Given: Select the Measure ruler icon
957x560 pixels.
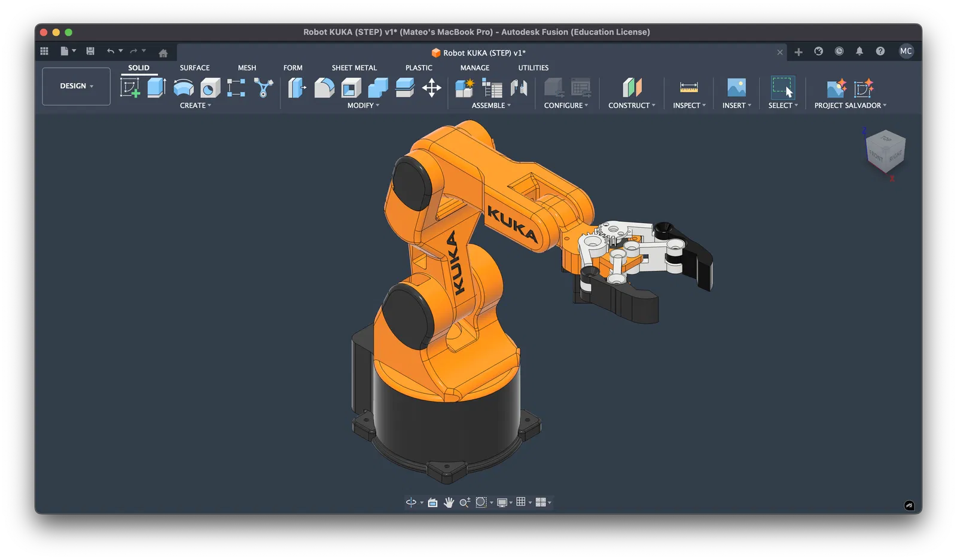Looking at the screenshot, I should point(688,88).
